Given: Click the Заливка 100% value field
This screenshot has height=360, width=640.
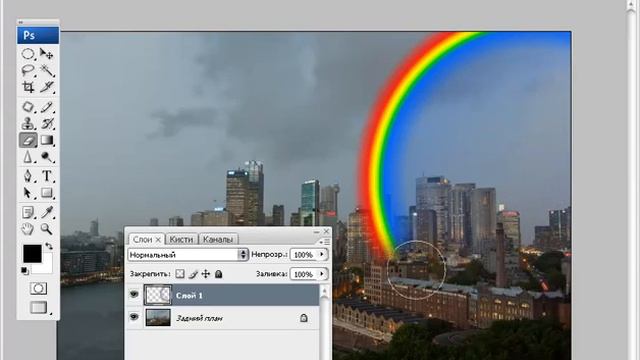Looking at the screenshot, I should 304,274.
